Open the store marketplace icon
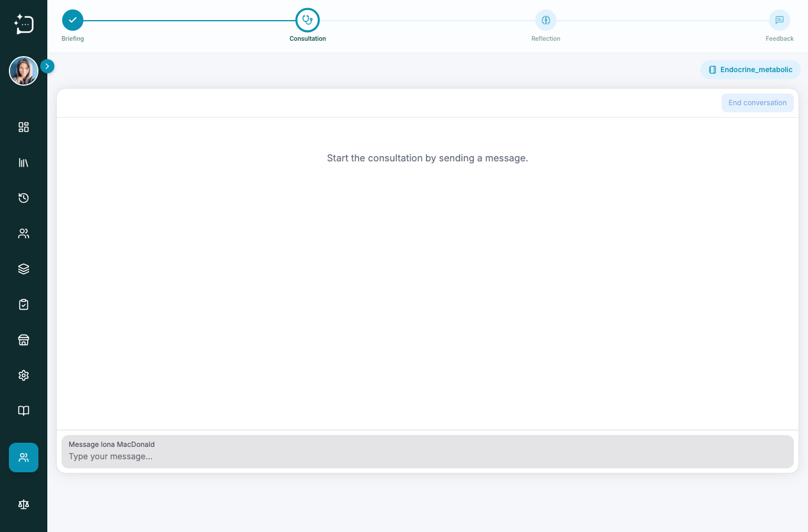808x532 pixels. pyautogui.click(x=24, y=340)
